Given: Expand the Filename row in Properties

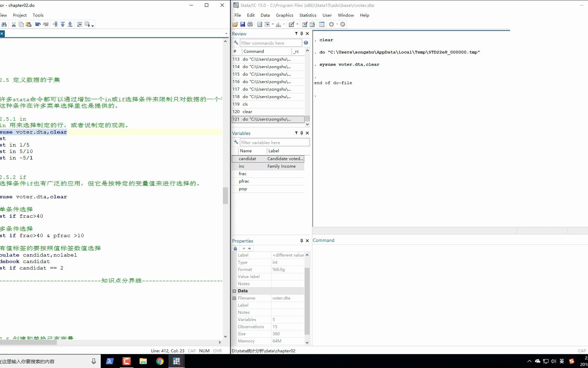Looking at the screenshot, I should pos(234,298).
